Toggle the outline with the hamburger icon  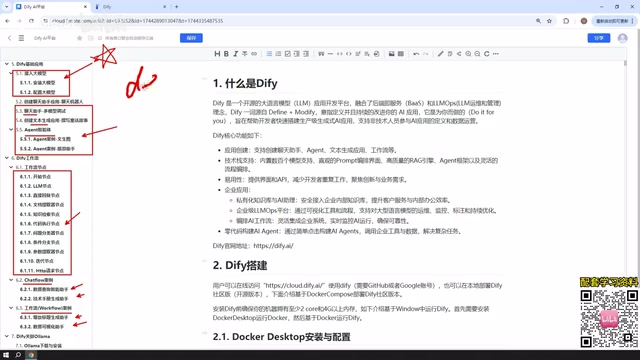[21, 38]
